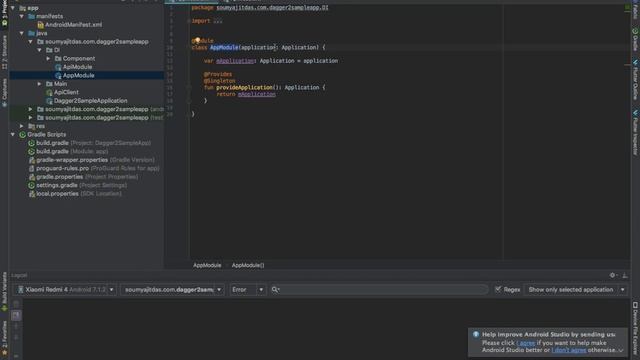Click Logcat hide panel icon
Image resolution: width=640 pixels, height=360 pixels.
coord(625,276)
